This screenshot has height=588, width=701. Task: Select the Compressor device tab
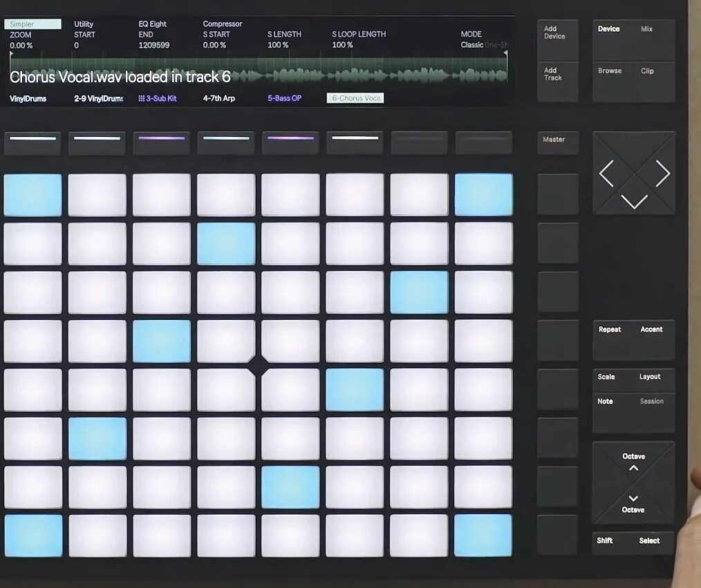[223, 23]
